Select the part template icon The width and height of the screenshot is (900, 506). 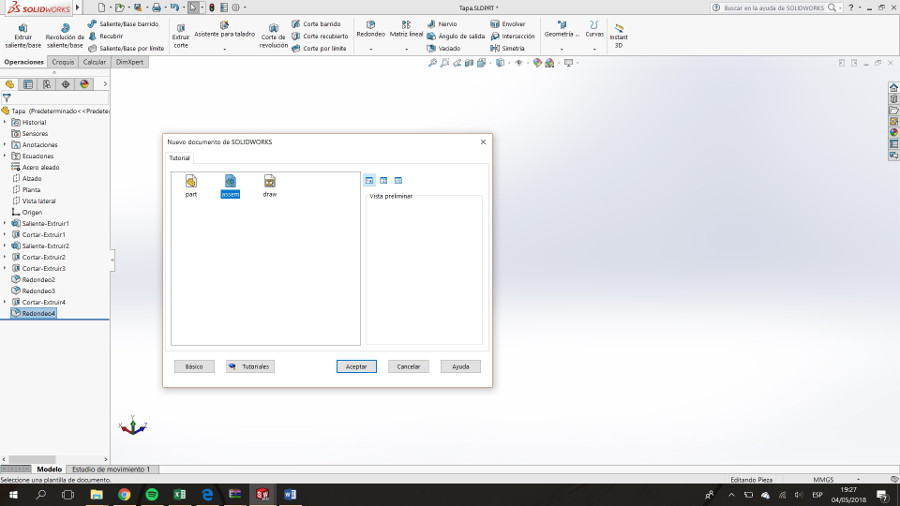(x=191, y=186)
